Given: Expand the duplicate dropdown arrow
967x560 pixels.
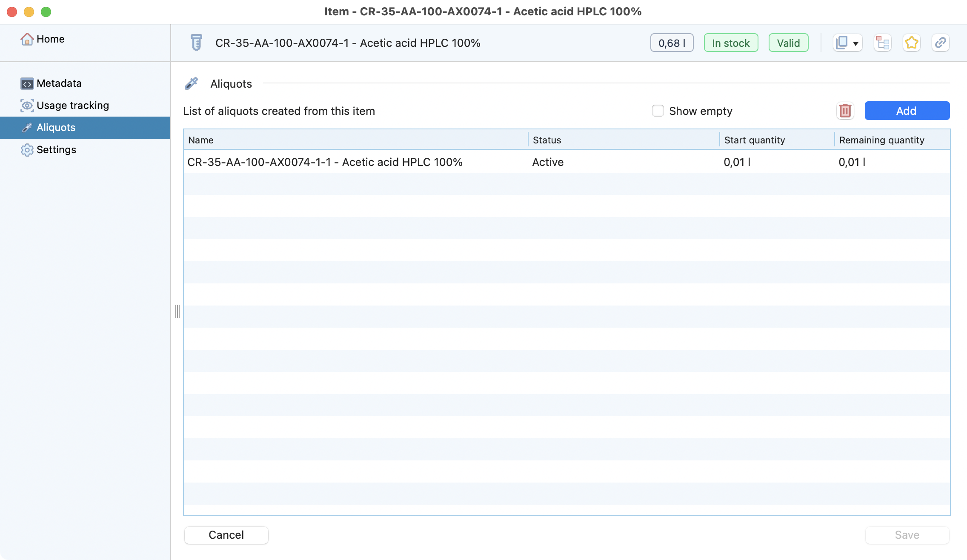Looking at the screenshot, I should [855, 43].
